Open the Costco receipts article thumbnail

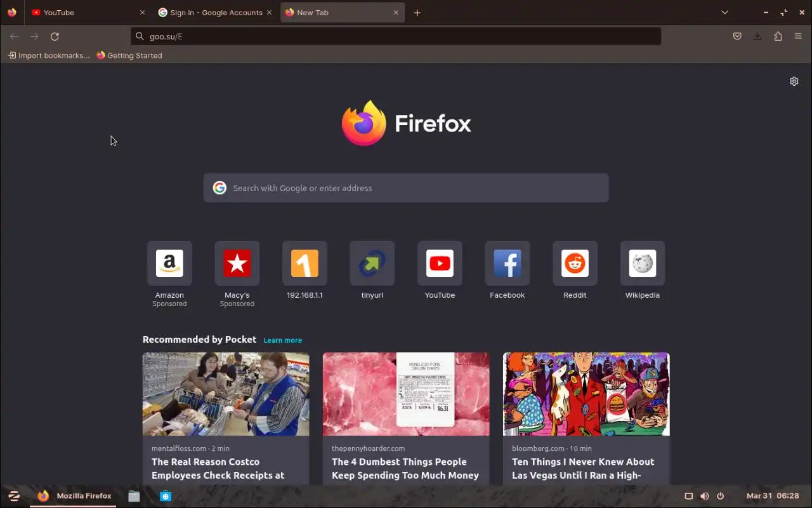(226, 394)
